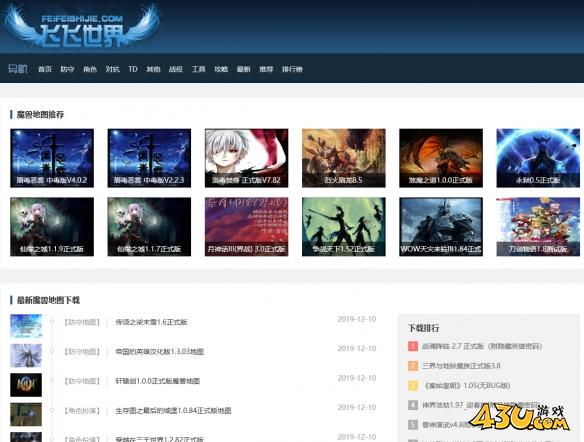Open the 生存图之最后的城堡1.0.84正式版地图 link
584x442 pixels.
173,410
